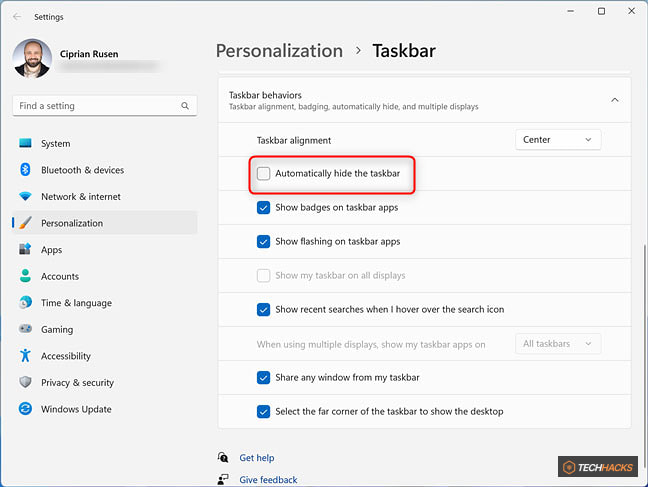This screenshot has width=648, height=487.
Task: Go to Accessibility settings
Action: 105,356
